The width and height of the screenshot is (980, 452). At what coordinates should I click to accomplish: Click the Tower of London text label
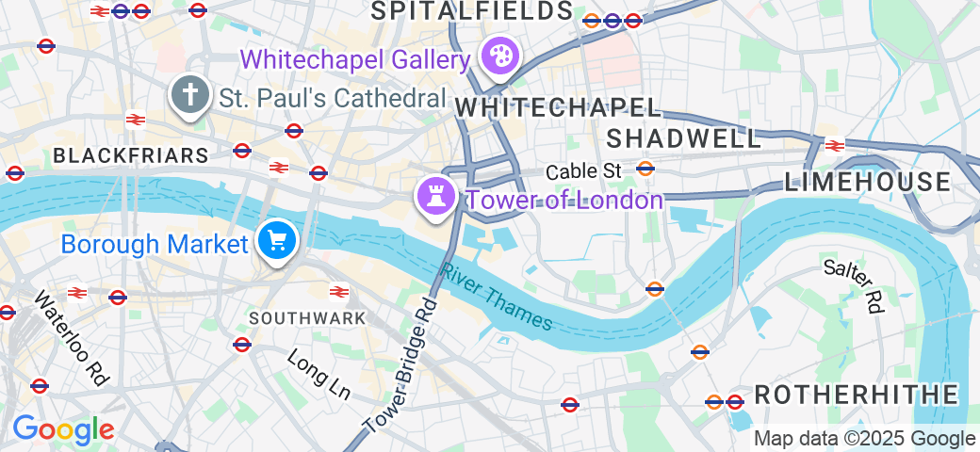pyautogui.click(x=565, y=201)
